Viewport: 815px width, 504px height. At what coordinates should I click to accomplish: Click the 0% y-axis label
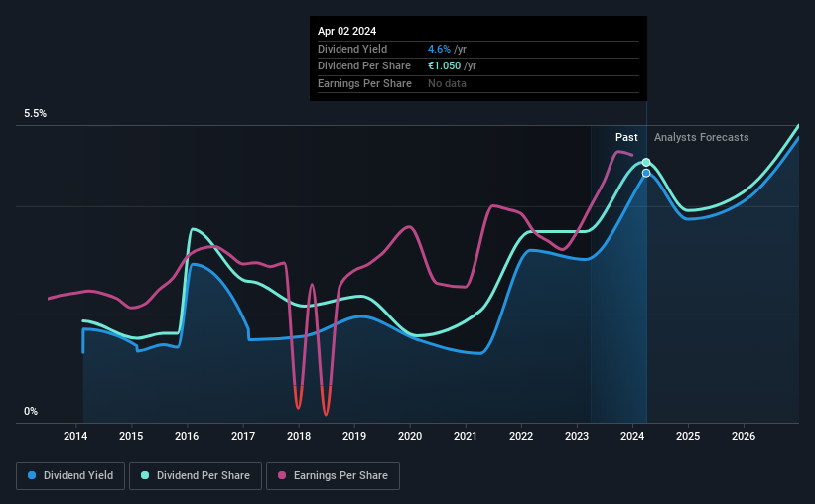[x=31, y=411]
